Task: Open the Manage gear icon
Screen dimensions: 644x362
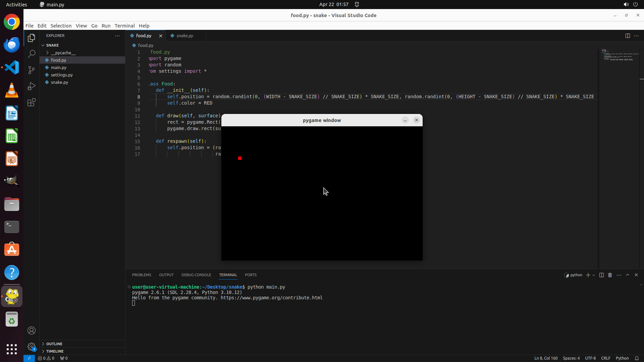Action: coord(32,347)
